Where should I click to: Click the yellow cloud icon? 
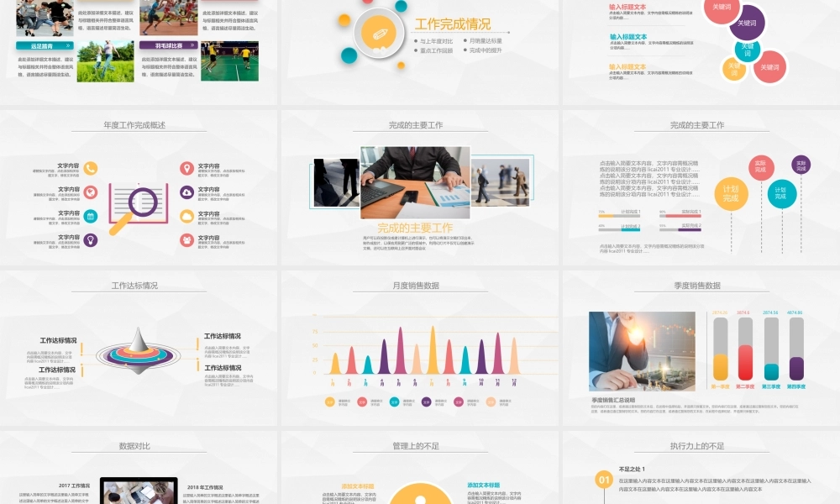[x=186, y=216]
